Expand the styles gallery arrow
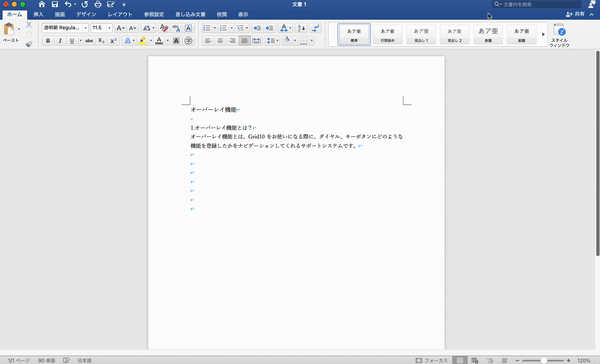600x364 pixels. 543,34
